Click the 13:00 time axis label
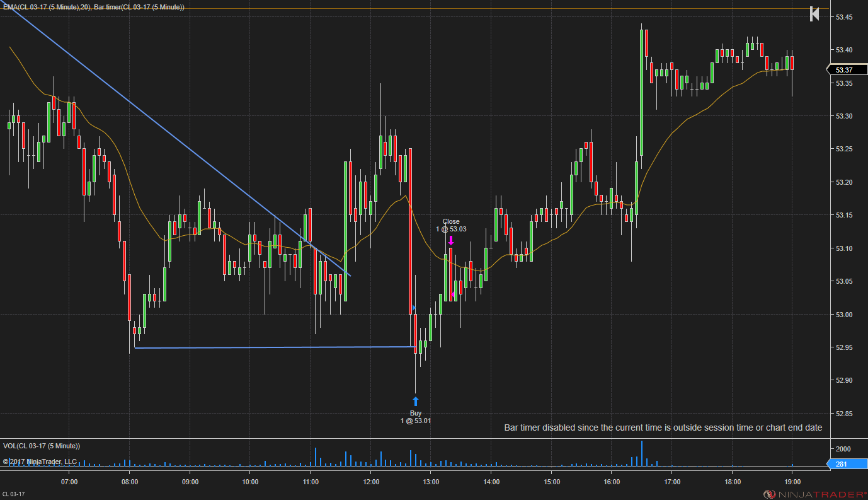The width and height of the screenshot is (868, 500). point(431,482)
